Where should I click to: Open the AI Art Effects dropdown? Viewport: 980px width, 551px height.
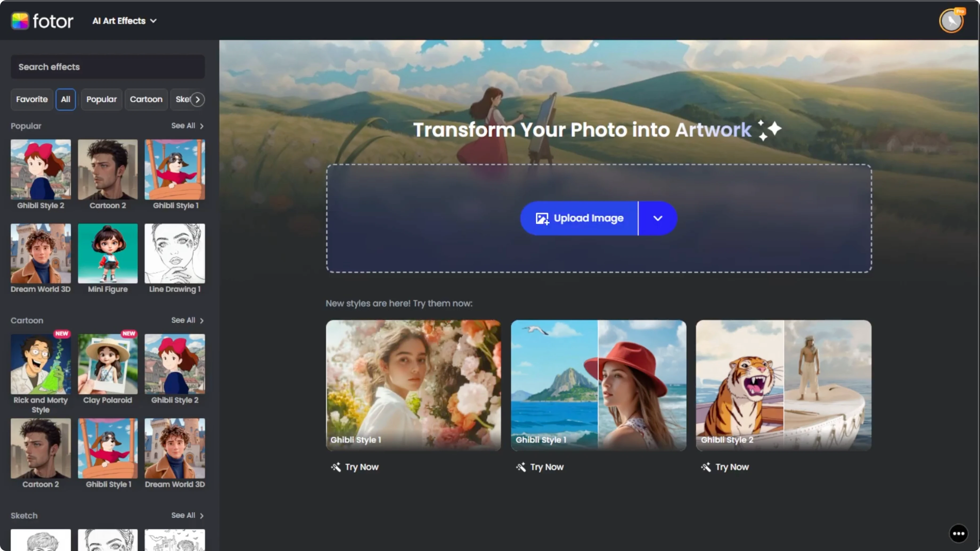[x=124, y=21]
